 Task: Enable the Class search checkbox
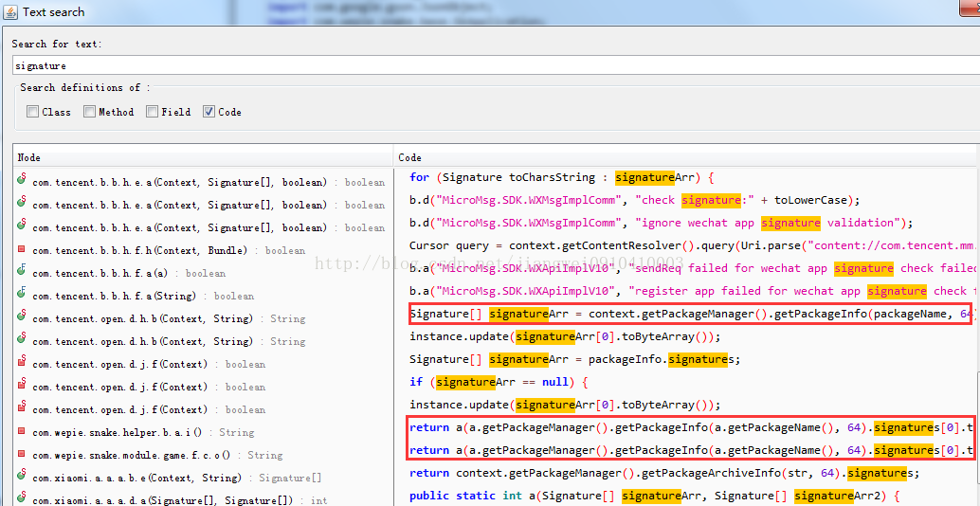pyautogui.click(x=32, y=112)
